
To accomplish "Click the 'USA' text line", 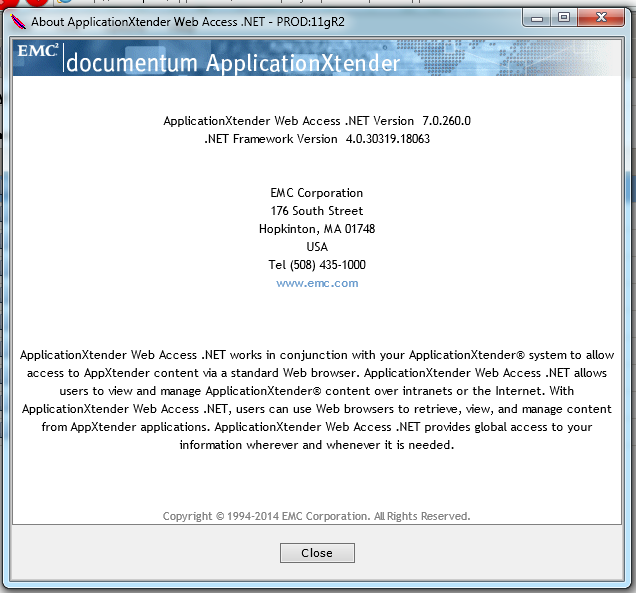I will click(317, 247).
